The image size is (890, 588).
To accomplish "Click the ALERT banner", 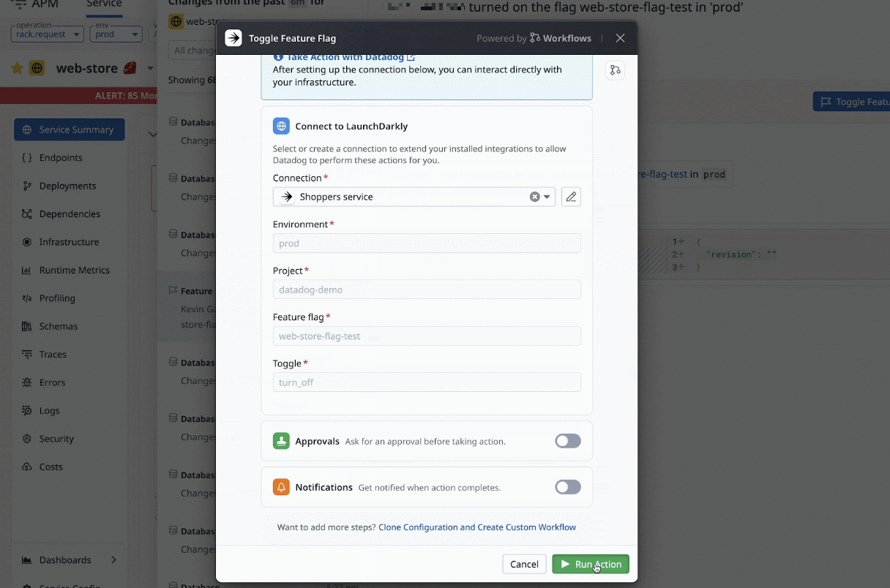I will [79, 96].
